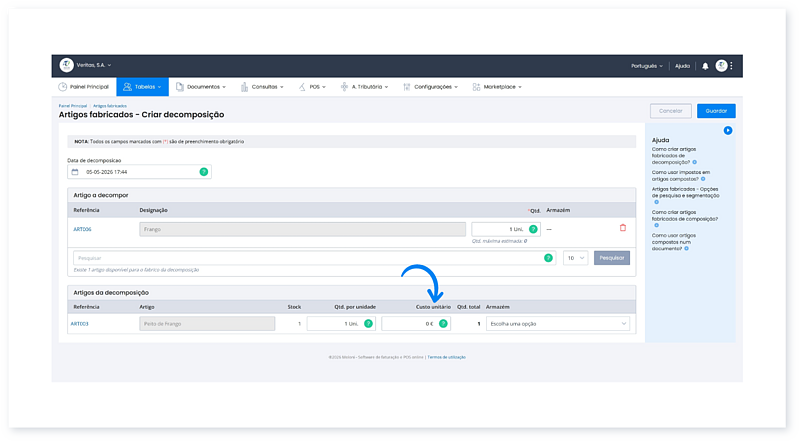The width and height of the screenshot is (800, 442).
Task: Click the Termos de utilização footer link
Action: point(446,357)
